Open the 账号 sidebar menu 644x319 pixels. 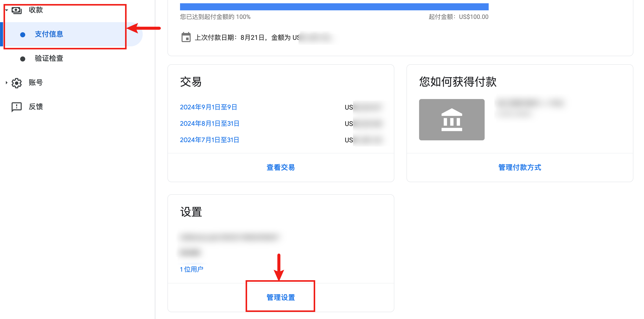click(36, 83)
